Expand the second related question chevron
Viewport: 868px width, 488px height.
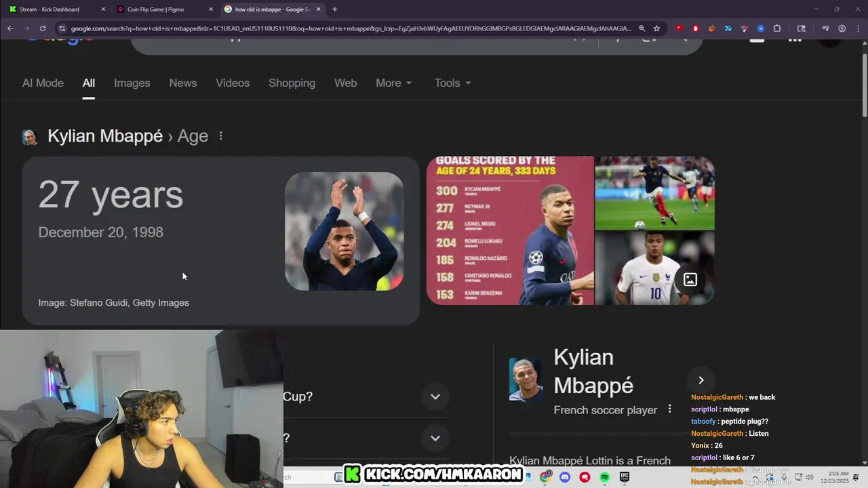point(435,438)
